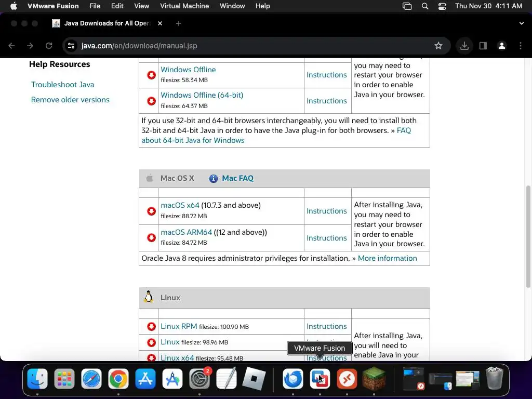Open the Apple menu
This screenshot has height=399, width=532.
tap(14, 6)
